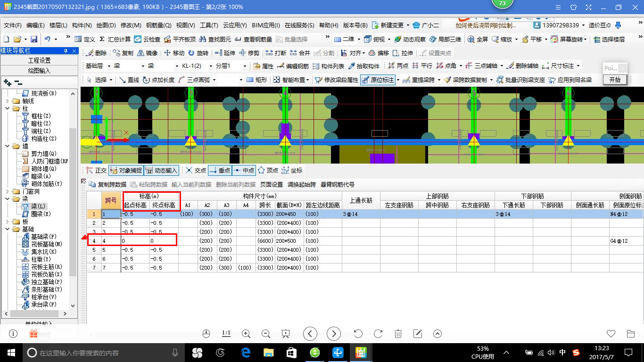Screen dimensions: 644x362
Task: Click the 绘图输入 panel button
Action: 39,71
